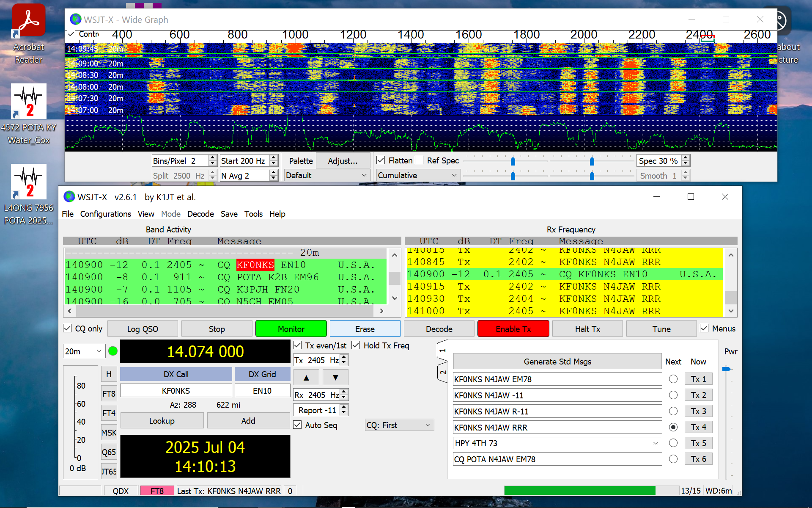
Task: Select the FT4 mode button
Action: [109, 413]
